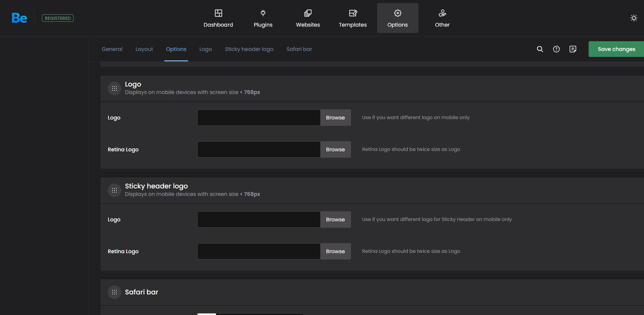Switch to the General tab
Image resolution: width=644 pixels, height=315 pixels.
(x=112, y=49)
